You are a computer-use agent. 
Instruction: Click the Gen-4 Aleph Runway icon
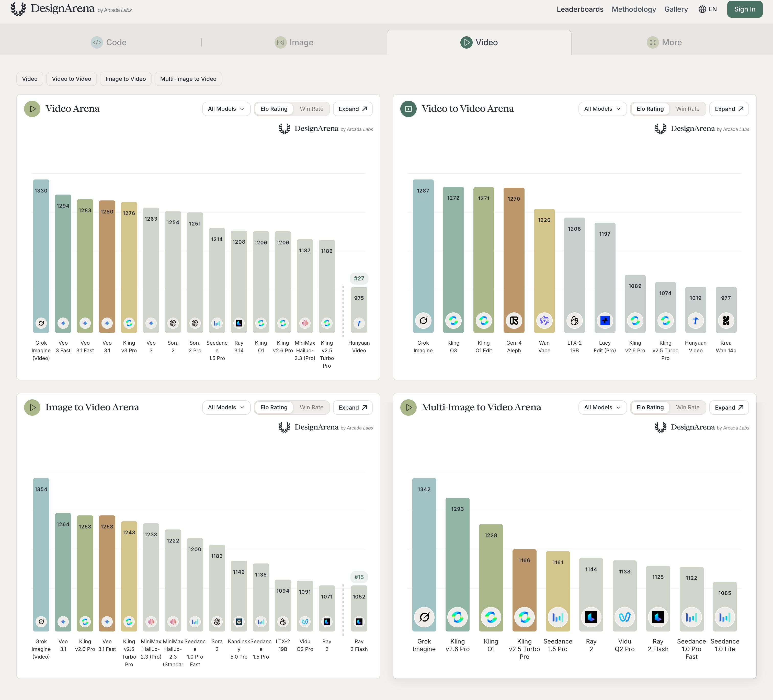[x=514, y=320]
